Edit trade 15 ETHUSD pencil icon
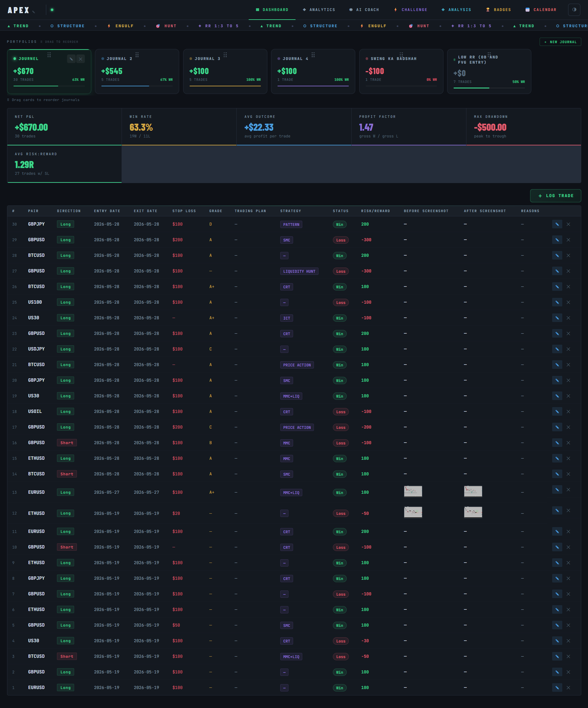The width and height of the screenshot is (588, 708). (x=557, y=459)
